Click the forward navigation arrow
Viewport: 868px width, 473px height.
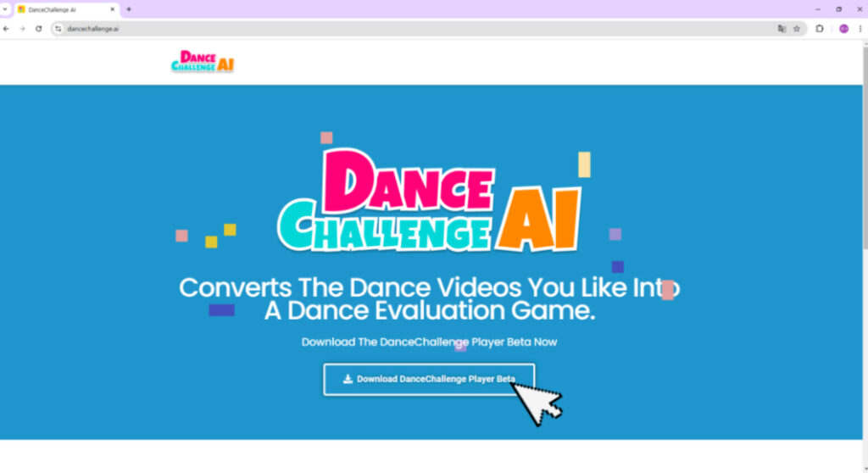(22, 29)
